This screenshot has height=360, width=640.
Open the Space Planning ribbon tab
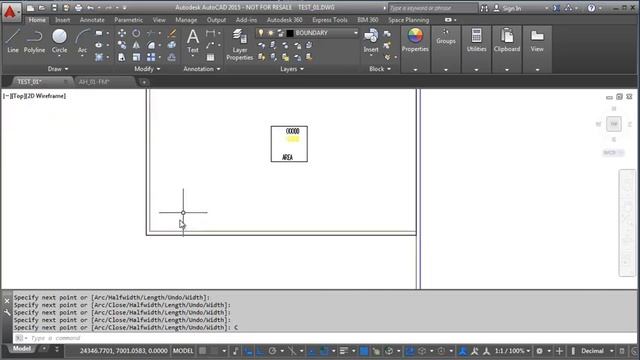pos(409,20)
